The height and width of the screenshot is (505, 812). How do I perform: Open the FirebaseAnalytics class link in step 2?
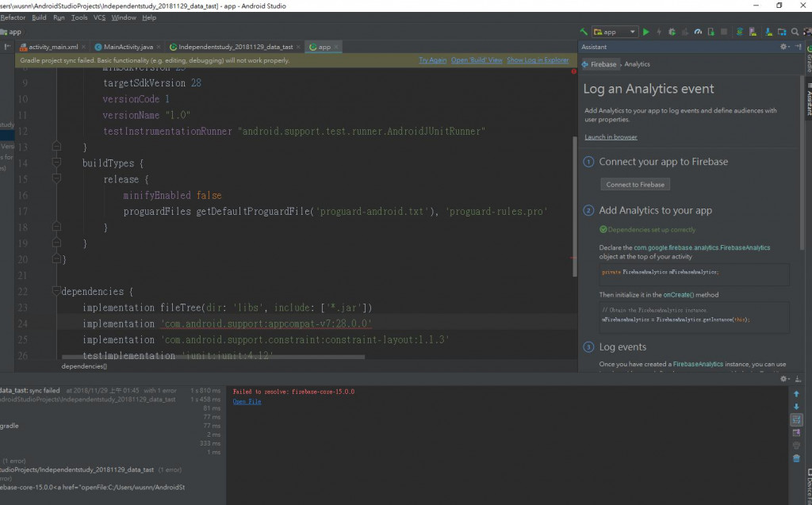pyautogui.click(x=702, y=247)
